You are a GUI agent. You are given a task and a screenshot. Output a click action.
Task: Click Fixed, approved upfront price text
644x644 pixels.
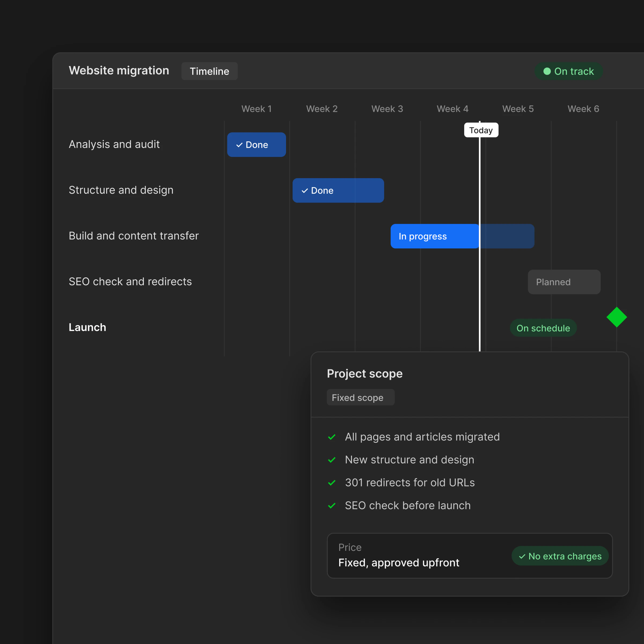pos(399,563)
